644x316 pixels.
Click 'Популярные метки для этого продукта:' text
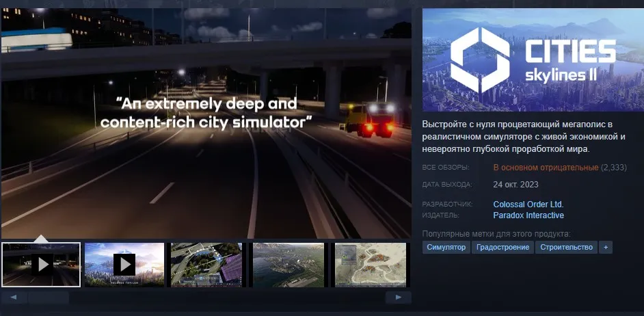pos(496,234)
